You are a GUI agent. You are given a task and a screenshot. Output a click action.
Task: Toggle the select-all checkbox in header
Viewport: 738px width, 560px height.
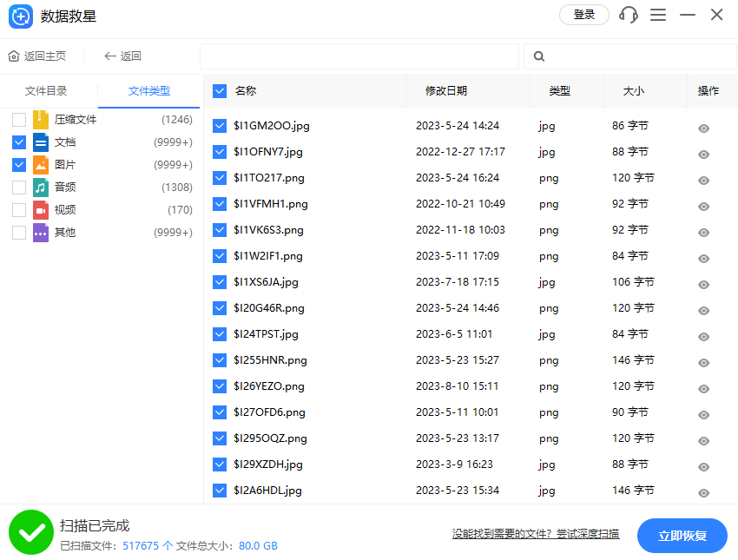[219, 91]
